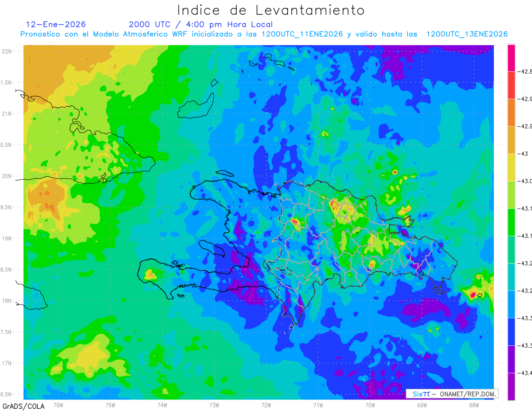Click the '70W' longitude label
Screen dimensions: 532x411
point(370,405)
